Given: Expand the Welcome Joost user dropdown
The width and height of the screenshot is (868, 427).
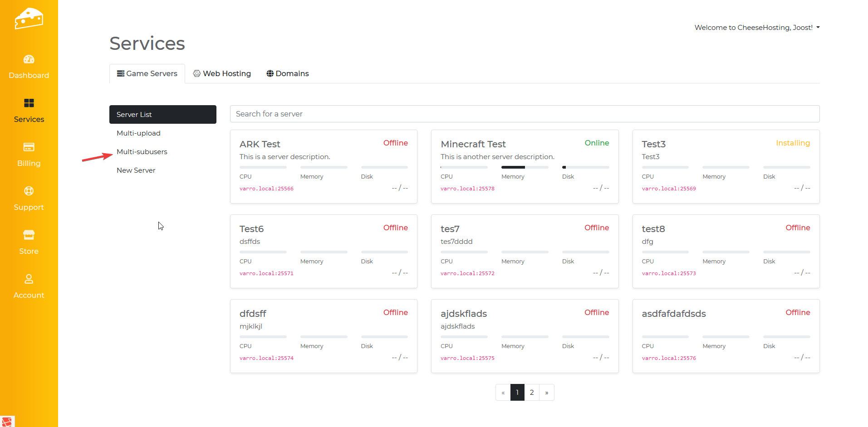Looking at the screenshot, I should point(757,28).
